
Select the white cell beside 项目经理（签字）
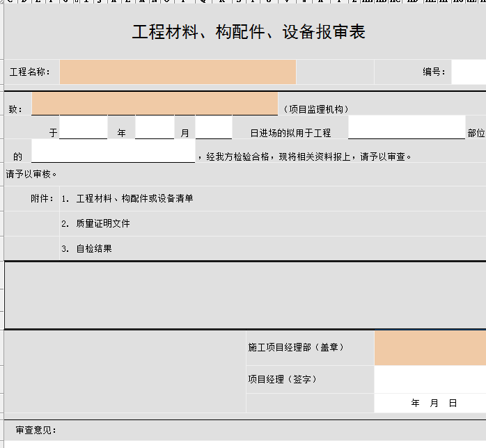(430, 380)
